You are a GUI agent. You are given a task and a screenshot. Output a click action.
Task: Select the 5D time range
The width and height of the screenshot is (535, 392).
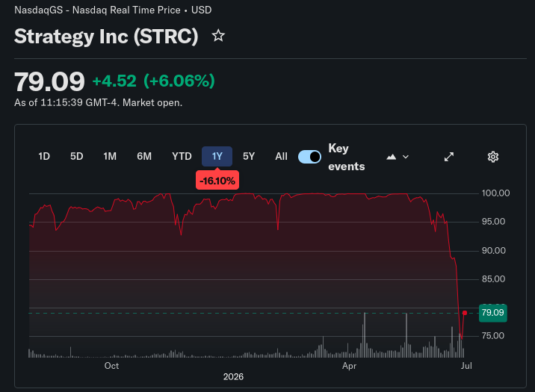[77, 157]
